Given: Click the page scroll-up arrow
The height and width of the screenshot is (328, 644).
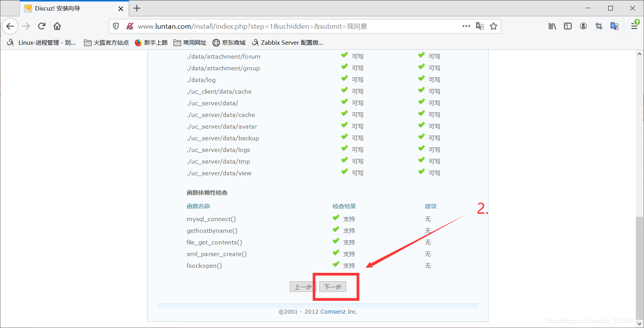Looking at the screenshot, I should [x=640, y=54].
